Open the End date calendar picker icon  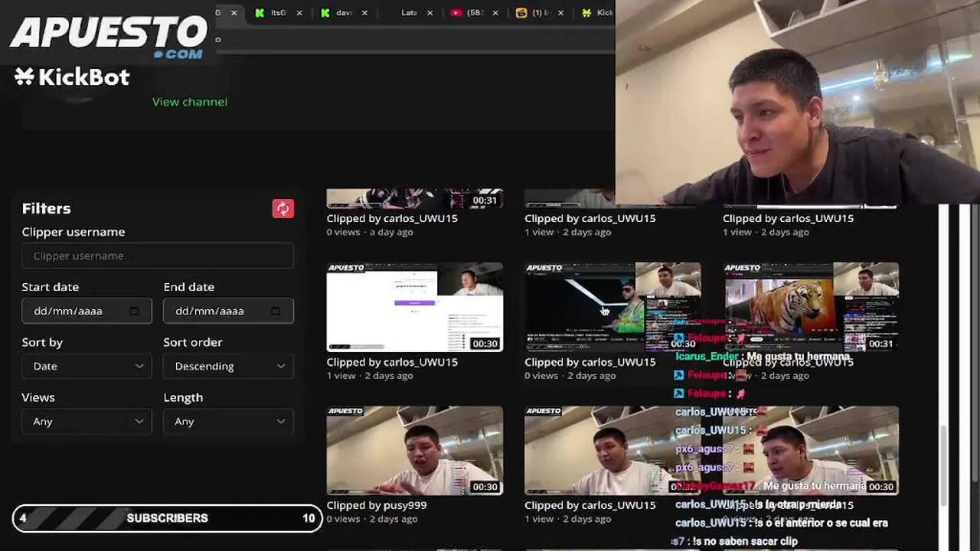(276, 311)
